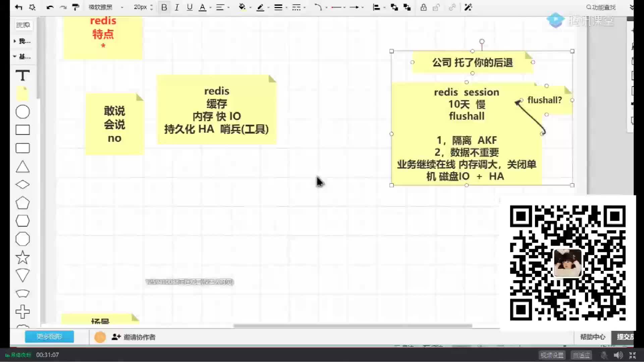
Task: Click the send to back icon
Action: click(407, 7)
